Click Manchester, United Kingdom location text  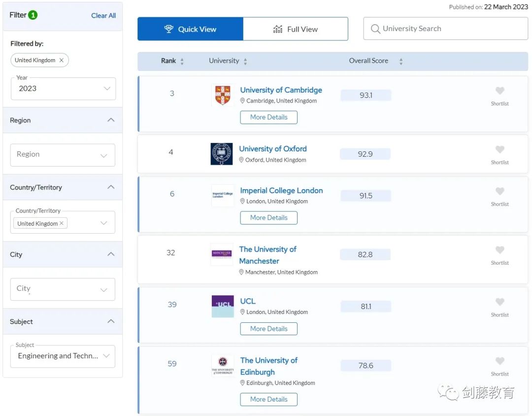click(x=281, y=272)
